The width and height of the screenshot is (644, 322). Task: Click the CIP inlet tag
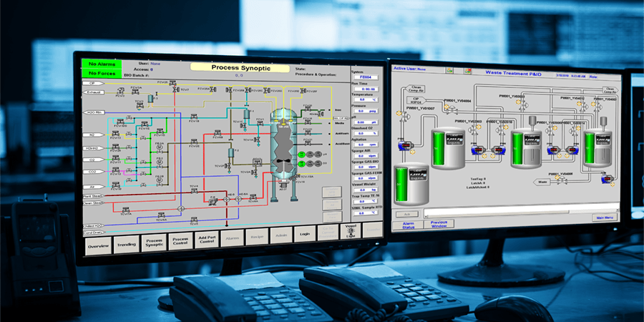93,83
